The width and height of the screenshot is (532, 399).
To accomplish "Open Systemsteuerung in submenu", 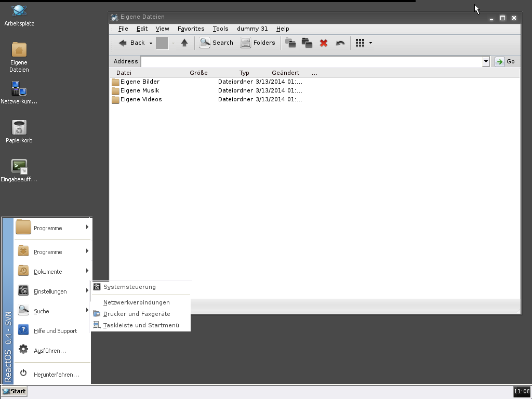I will pyautogui.click(x=141, y=287).
